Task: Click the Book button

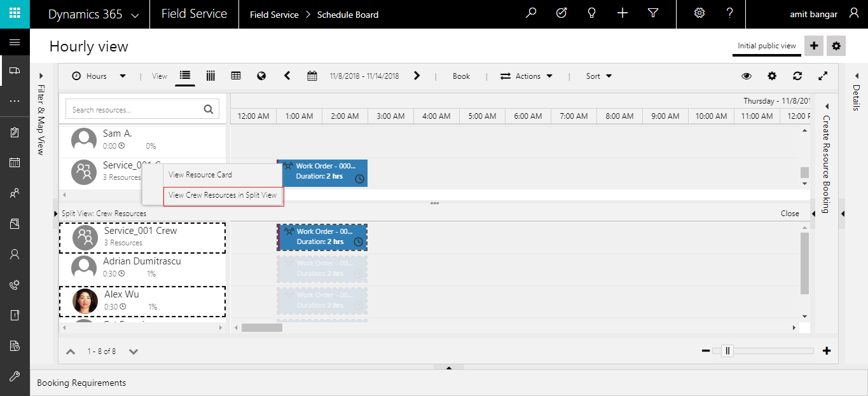Action: click(461, 76)
